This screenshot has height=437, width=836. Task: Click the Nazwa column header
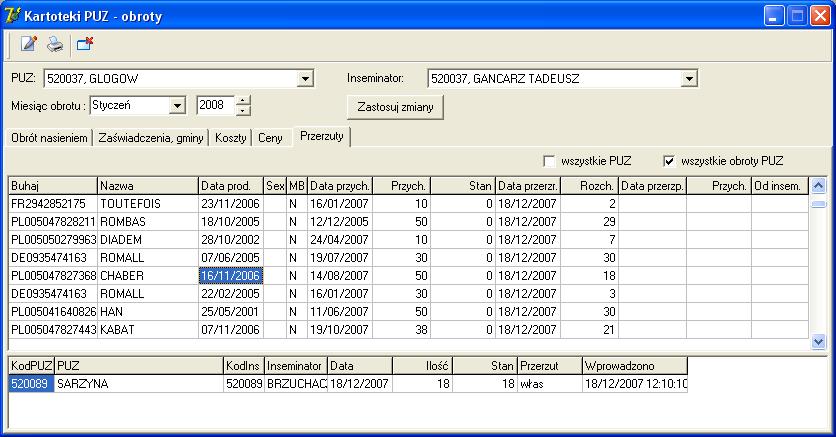148,186
